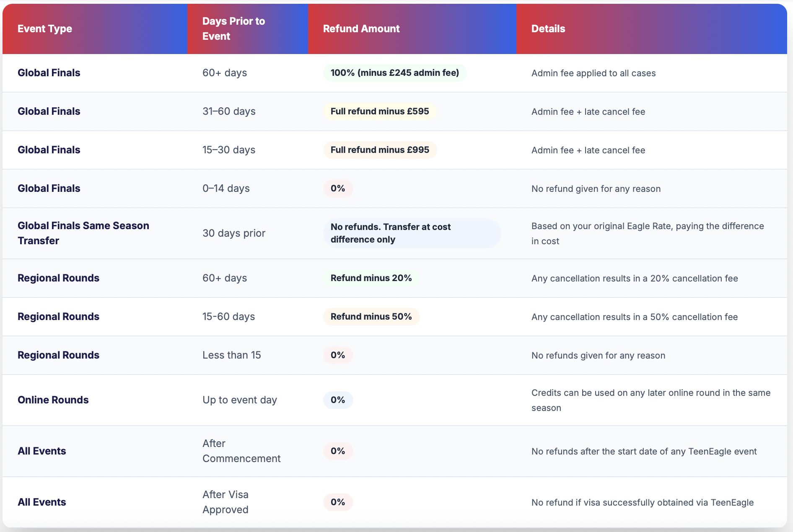793x532 pixels.
Task: Click the Admin fee applied to all cases text
Action: tap(593, 73)
